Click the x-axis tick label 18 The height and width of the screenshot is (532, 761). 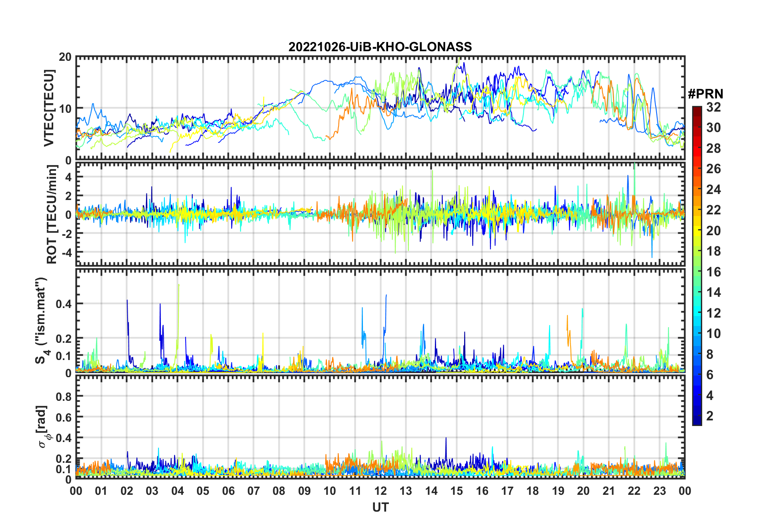(533, 491)
